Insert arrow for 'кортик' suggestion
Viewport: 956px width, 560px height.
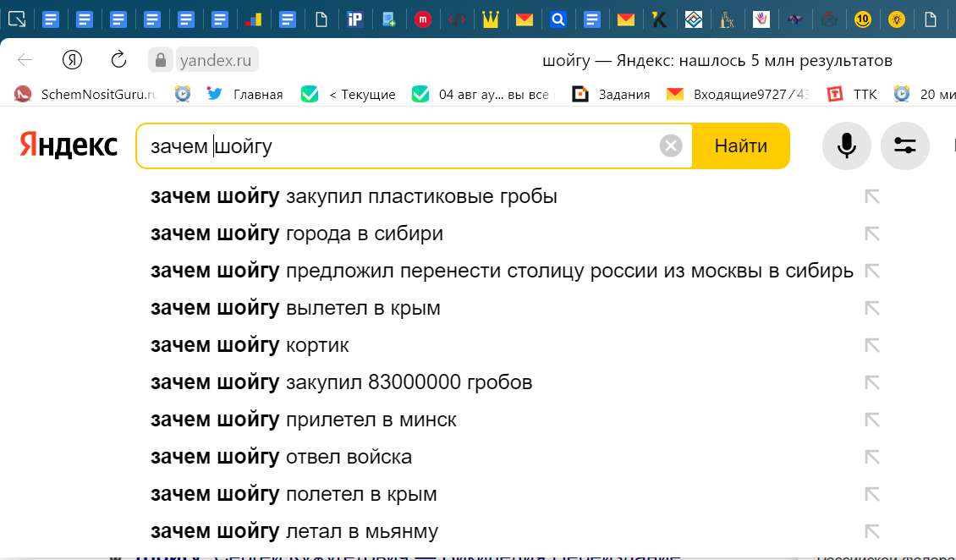click(x=872, y=345)
